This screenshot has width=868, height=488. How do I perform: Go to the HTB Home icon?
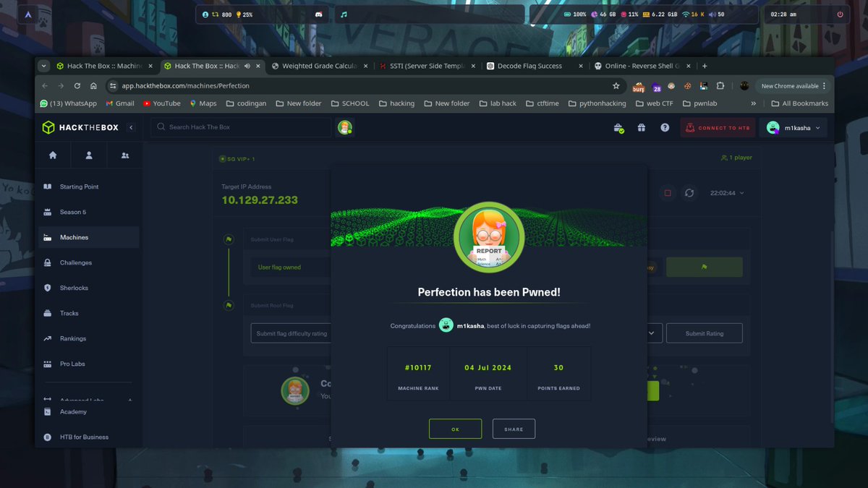point(53,155)
